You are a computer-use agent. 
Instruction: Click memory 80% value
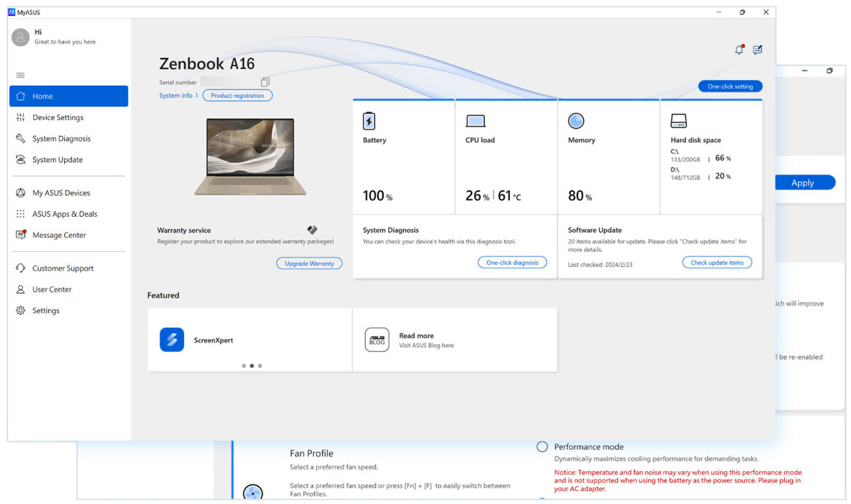pyautogui.click(x=580, y=196)
